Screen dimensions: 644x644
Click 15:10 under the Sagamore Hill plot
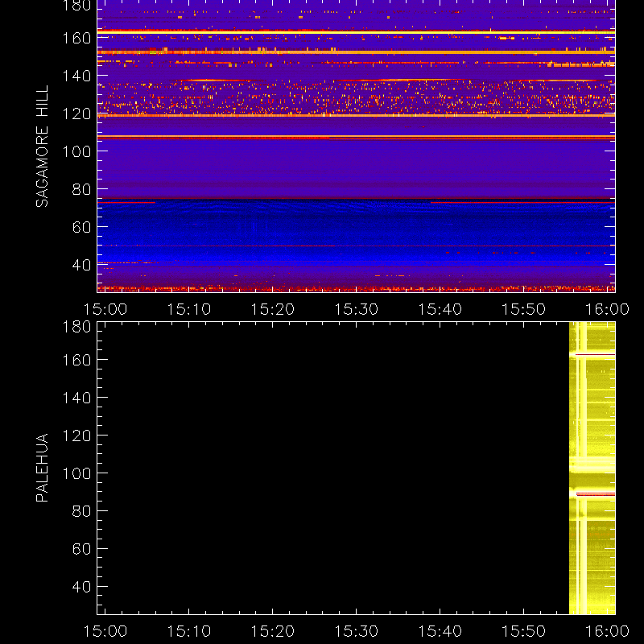(x=189, y=309)
